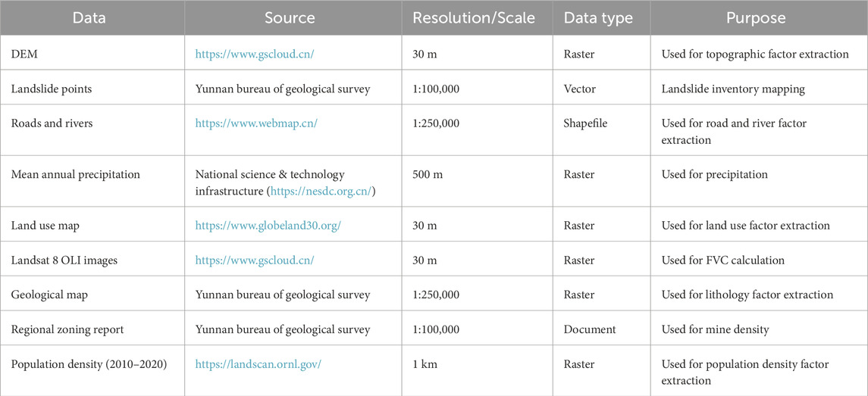Select the Geological map data cell

point(49,295)
